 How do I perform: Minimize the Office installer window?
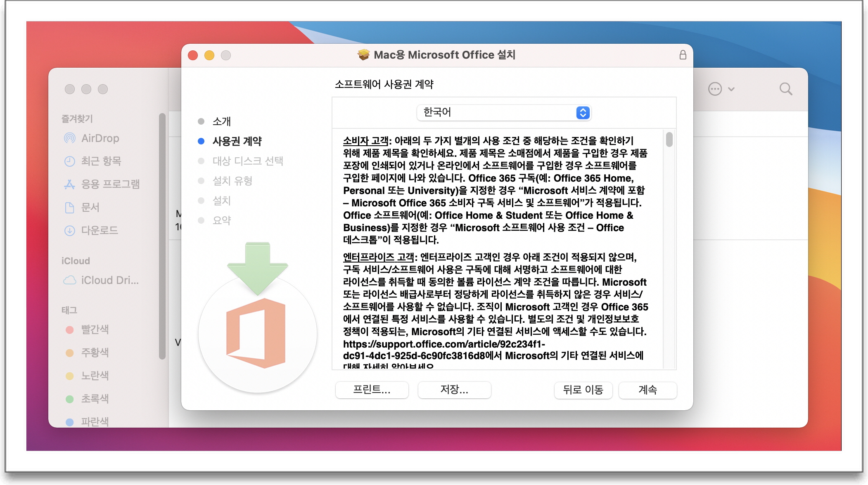click(x=209, y=55)
